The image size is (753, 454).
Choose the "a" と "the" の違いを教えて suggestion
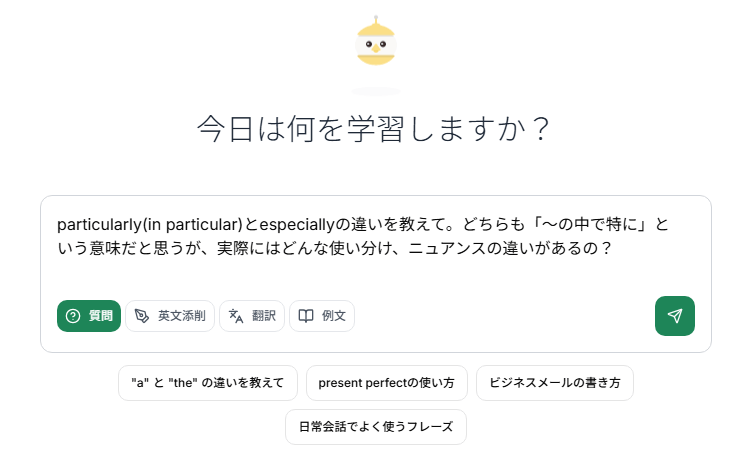pos(208,383)
